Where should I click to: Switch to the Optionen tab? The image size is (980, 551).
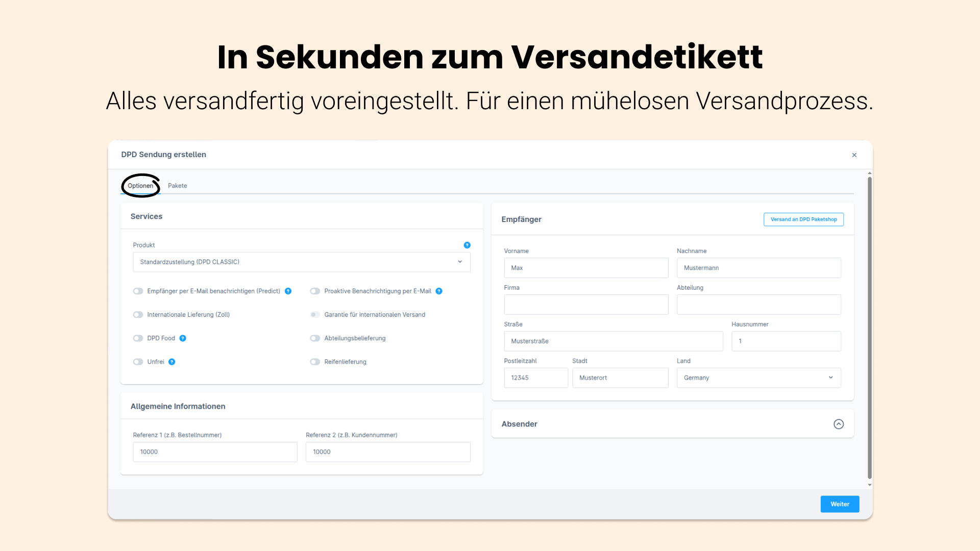pos(140,186)
